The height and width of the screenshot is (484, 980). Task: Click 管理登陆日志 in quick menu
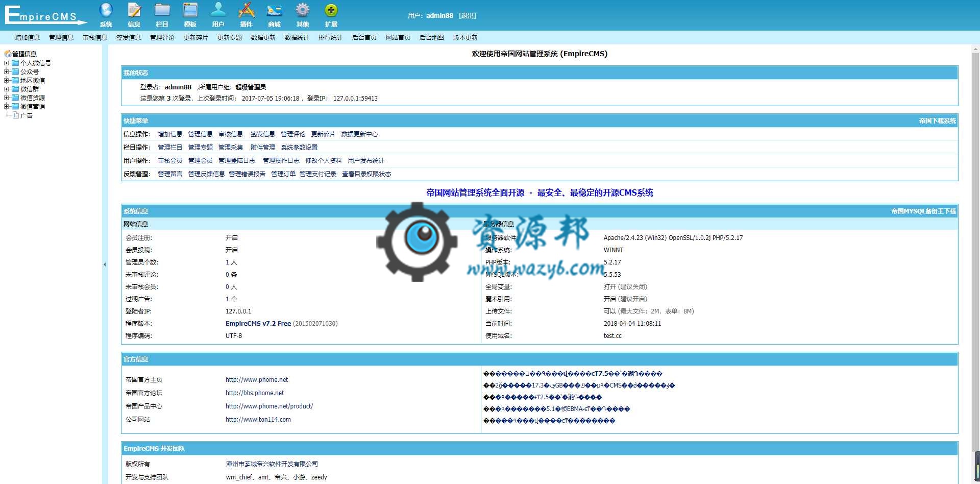click(x=237, y=161)
